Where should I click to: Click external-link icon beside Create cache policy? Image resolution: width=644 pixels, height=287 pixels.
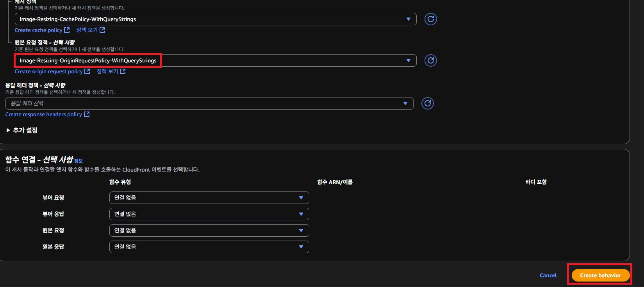(x=67, y=30)
